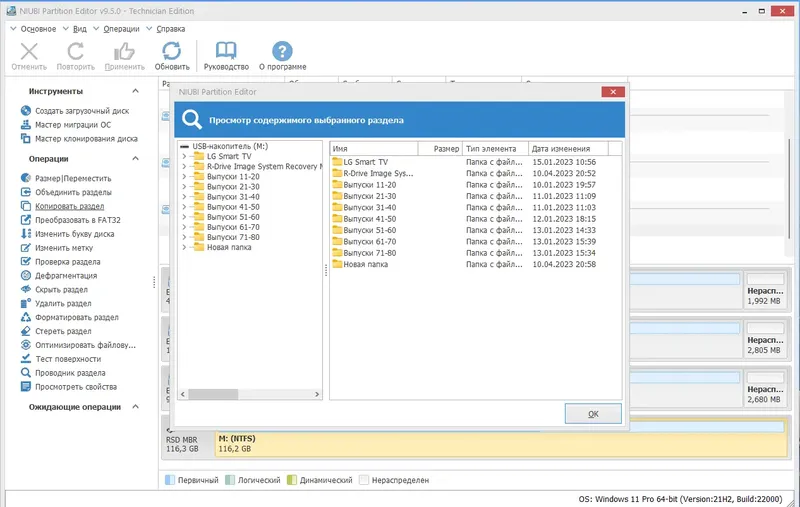
Task: Open the Справка menu
Action: (170, 29)
